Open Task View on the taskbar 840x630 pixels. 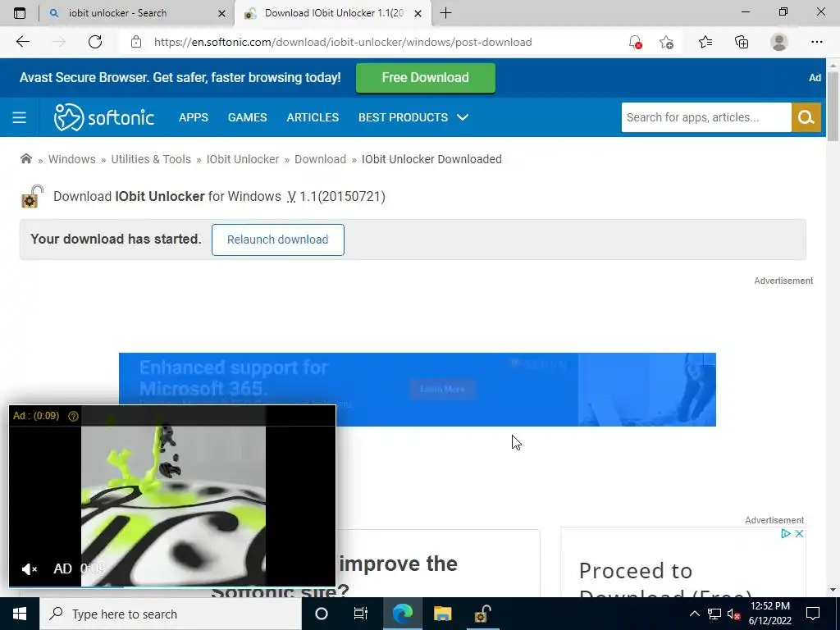pyautogui.click(x=361, y=614)
